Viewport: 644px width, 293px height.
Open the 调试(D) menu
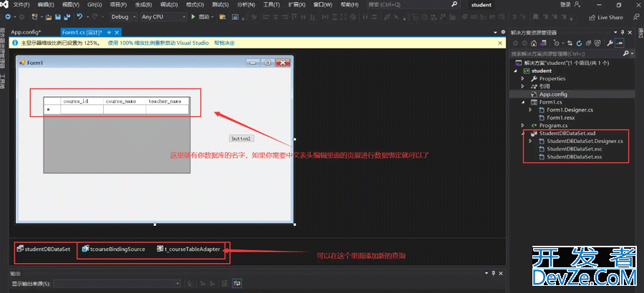click(169, 4)
